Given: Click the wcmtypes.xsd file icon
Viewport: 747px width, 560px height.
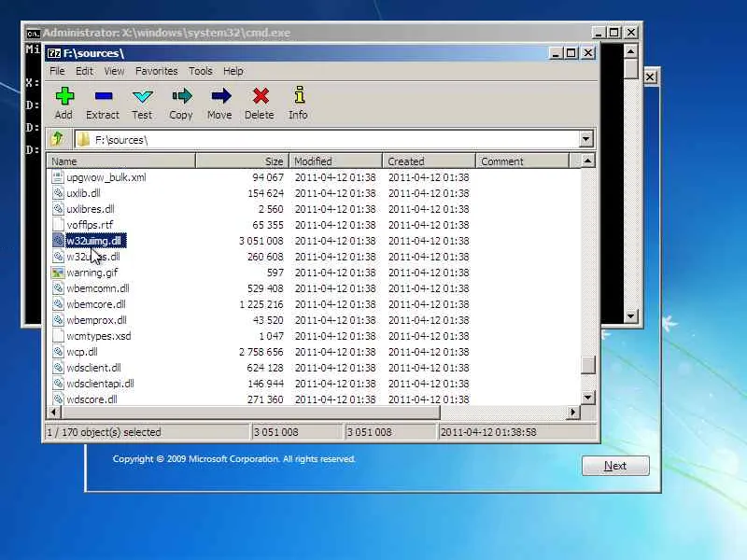Looking at the screenshot, I should click(58, 336).
